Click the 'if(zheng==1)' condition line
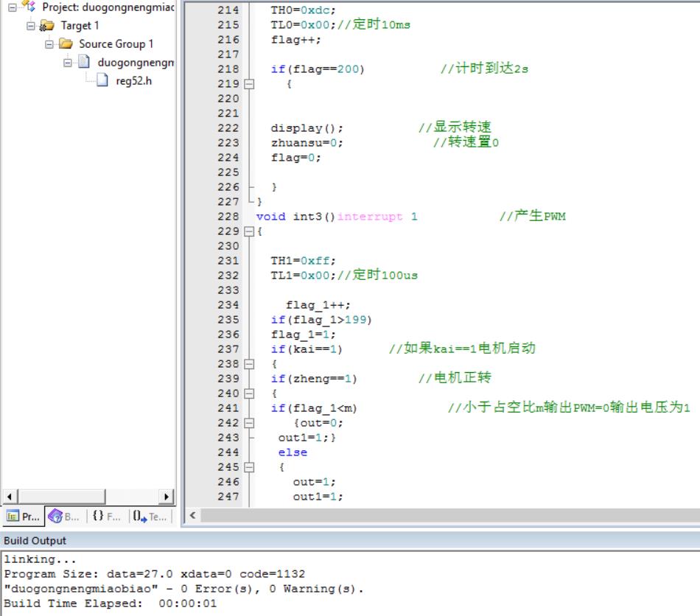The width and height of the screenshot is (700, 616). click(x=314, y=379)
